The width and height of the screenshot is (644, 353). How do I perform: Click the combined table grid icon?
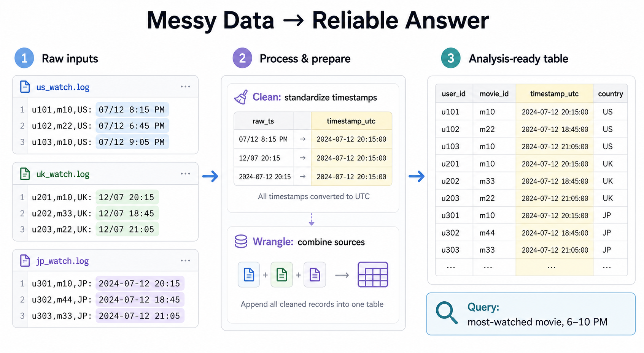coord(373,274)
